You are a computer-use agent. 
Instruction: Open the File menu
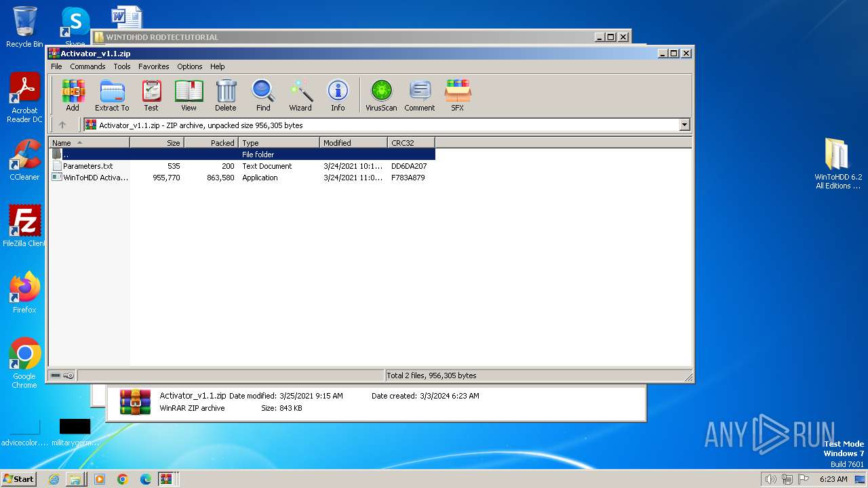(56, 66)
